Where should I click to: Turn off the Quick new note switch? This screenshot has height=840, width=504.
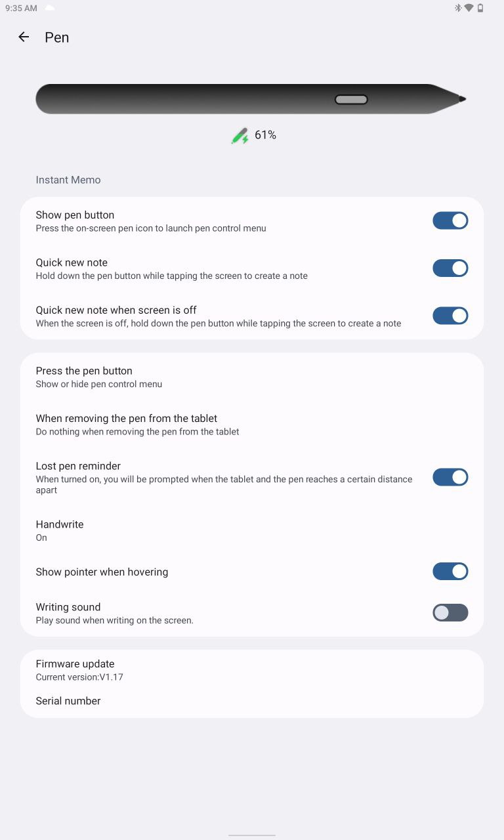450,268
